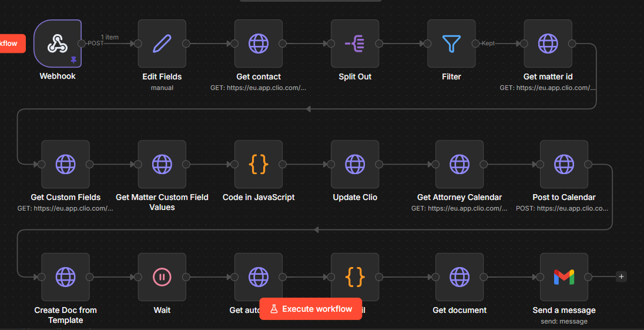Select the Update Clio globe node
This screenshot has width=644, height=330.
tap(355, 164)
